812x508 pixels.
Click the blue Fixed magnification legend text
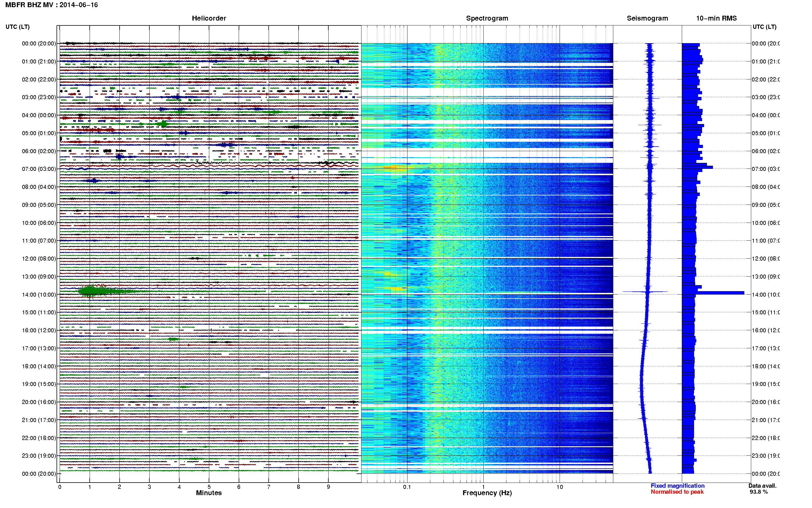(678, 486)
